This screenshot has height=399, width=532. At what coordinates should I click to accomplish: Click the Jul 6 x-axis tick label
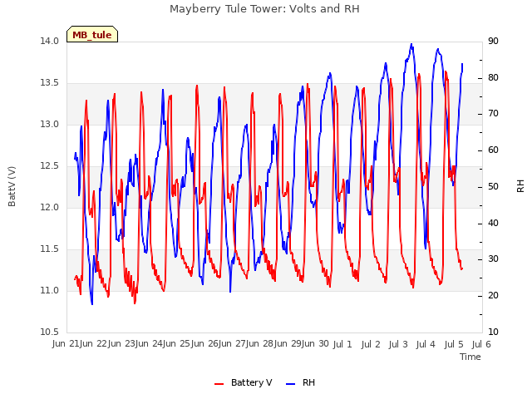(x=481, y=344)
